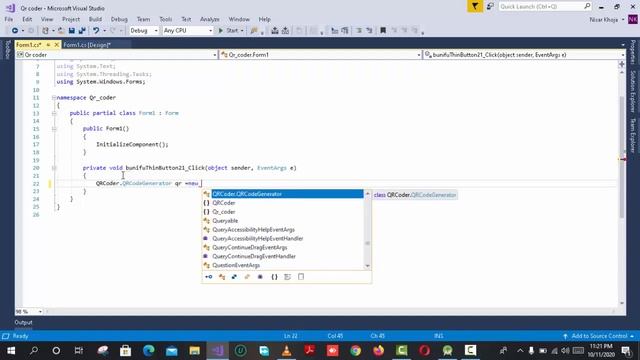
Task: Click Add to Source Control
Action: [x=599, y=336]
